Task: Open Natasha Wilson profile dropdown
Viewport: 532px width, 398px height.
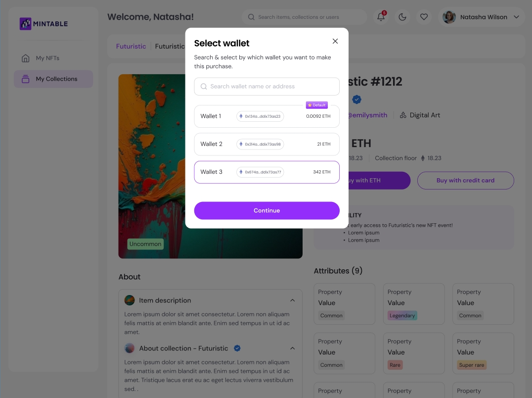Action: (x=516, y=17)
